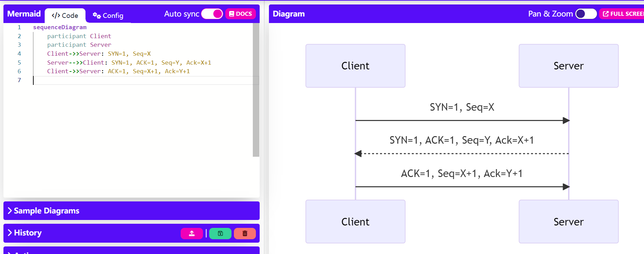Open the DOCS button
Screen dimensions: 644x254
click(240, 14)
